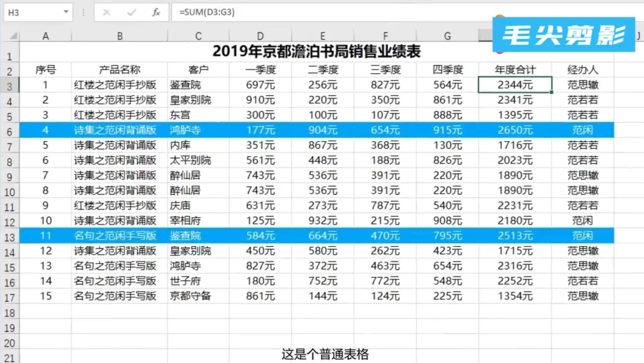Click the 产品名称 header cell
Viewport: 644px width, 363px height.
(120, 70)
